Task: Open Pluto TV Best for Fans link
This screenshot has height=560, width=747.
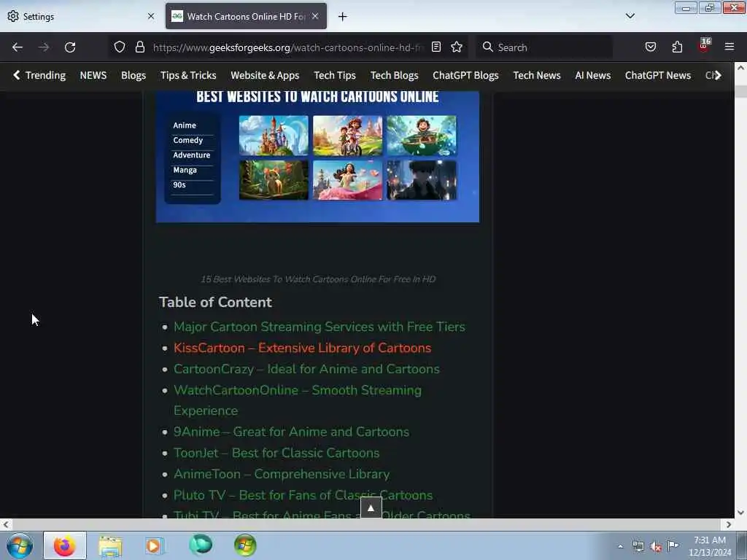Action: [303, 495]
